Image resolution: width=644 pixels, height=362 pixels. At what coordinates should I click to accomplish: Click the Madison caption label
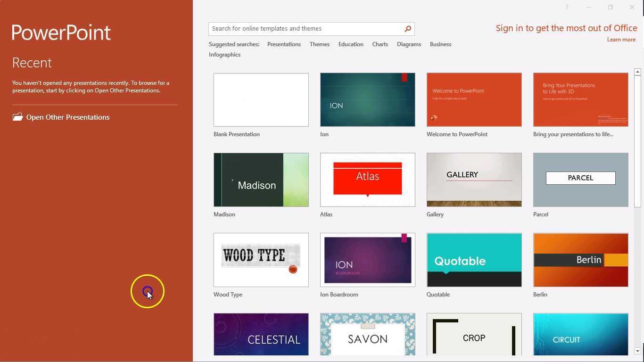point(224,214)
